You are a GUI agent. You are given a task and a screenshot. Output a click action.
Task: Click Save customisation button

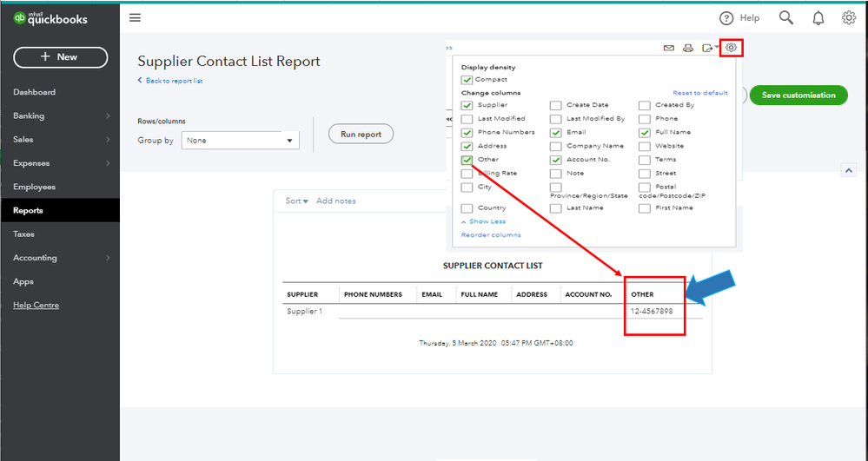coord(798,95)
